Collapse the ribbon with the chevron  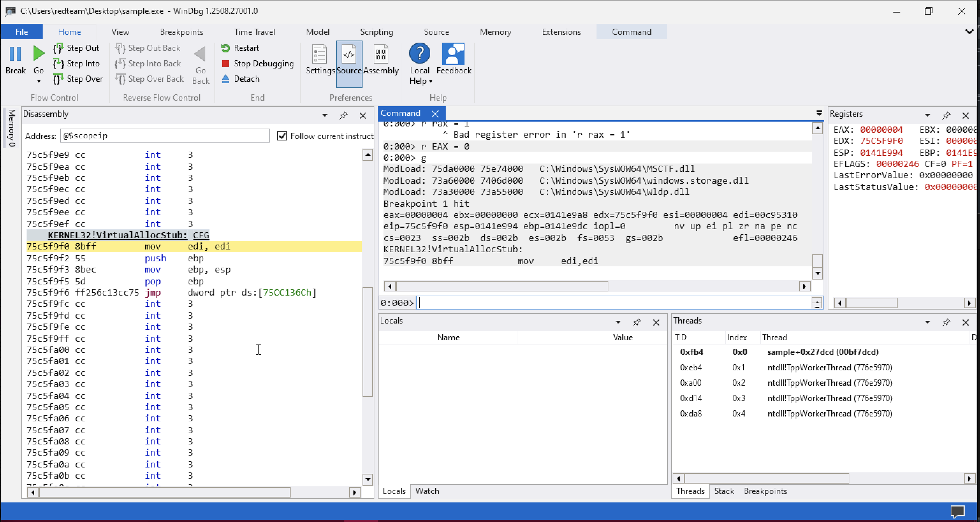pyautogui.click(x=970, y=31)
